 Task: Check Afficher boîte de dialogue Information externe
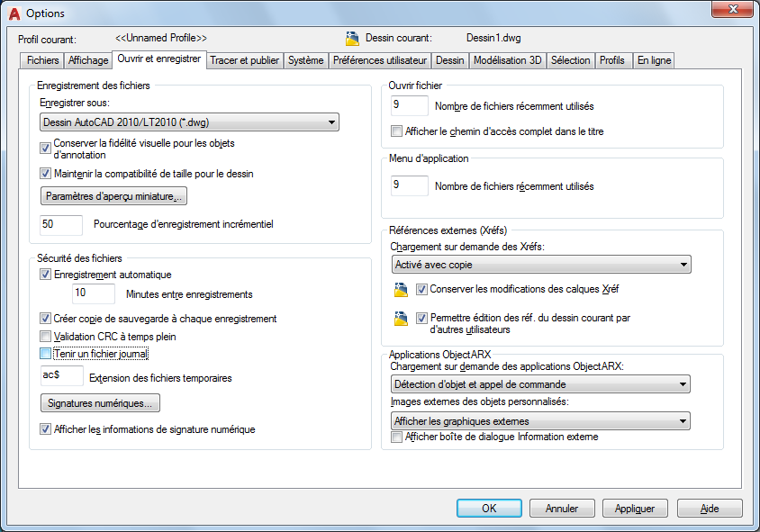click(x=396, y=437)
